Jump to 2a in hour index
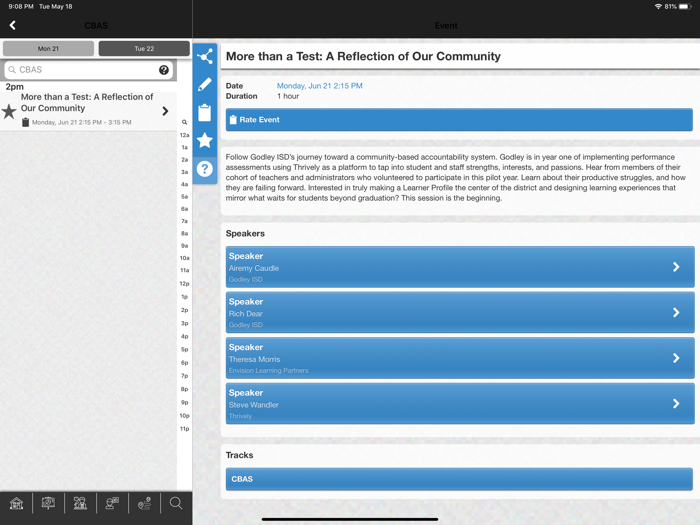The height and width of the screenshot is (525, 700). point(184,159)
